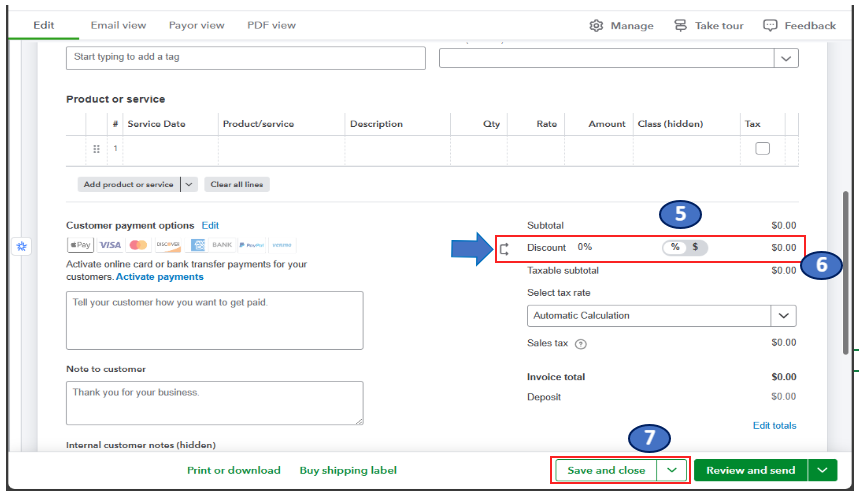Click the Taxable subtotal label
The height and width of the screenshot is (497, 859).
tap(563, 271)
